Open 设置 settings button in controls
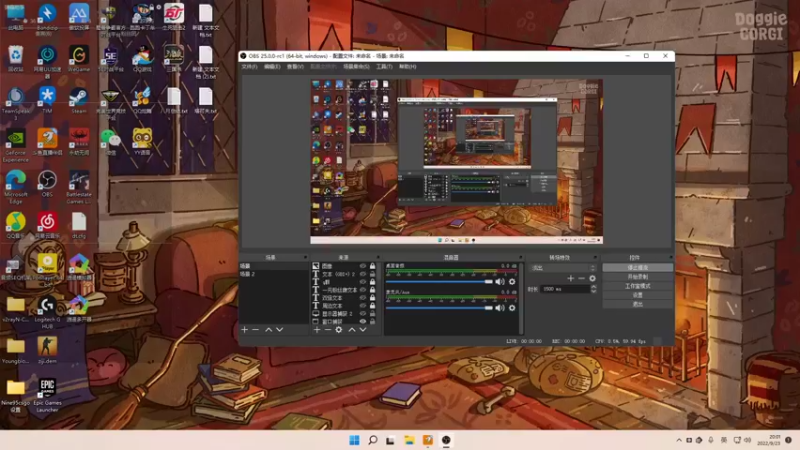 click(x=637, y=295)
